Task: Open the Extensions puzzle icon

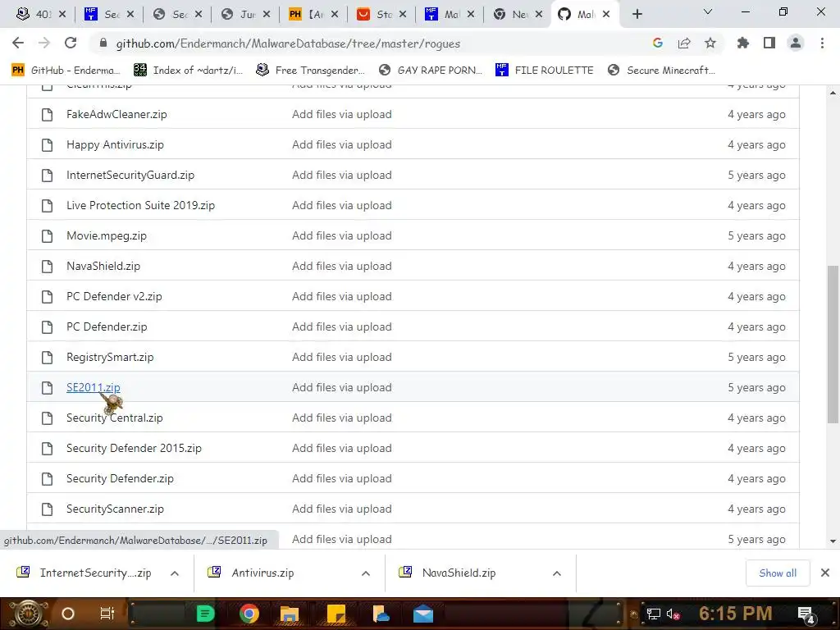Action: (743, 43)
